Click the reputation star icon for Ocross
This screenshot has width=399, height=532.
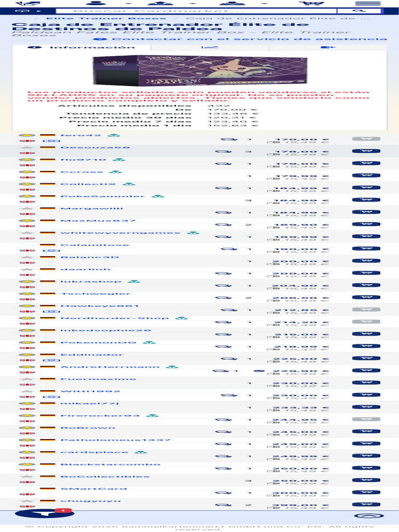click(27, 172)
